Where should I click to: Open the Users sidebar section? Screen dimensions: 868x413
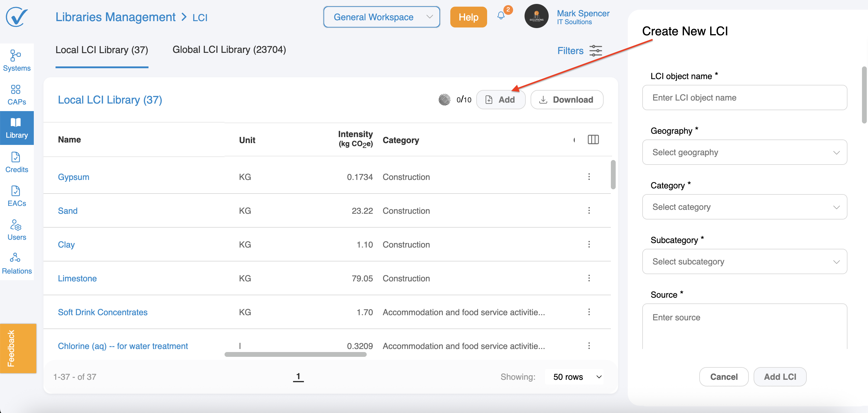[x=17, y=230]
